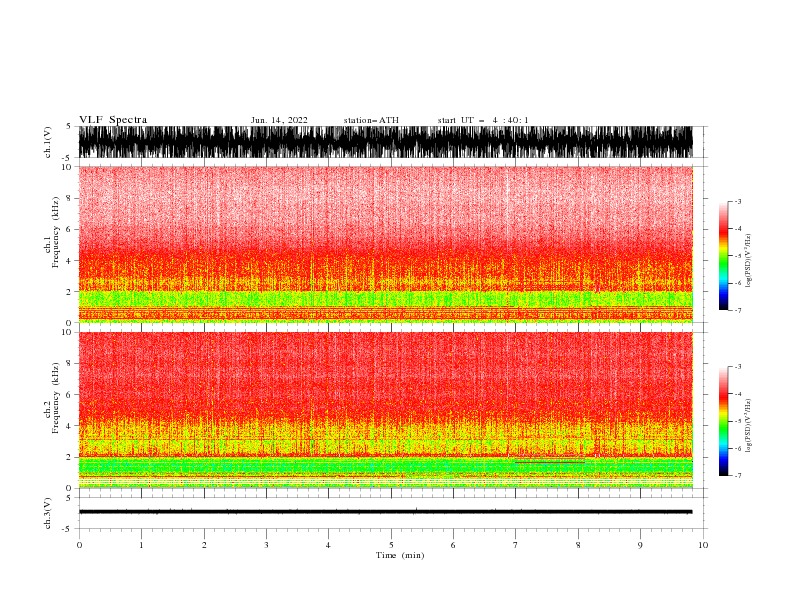Image resolution: width=792 pixels, height=612 pixels.
Task: Click the "6" kHz tick on ch.2 frequency axis
Action: (69, 394)
